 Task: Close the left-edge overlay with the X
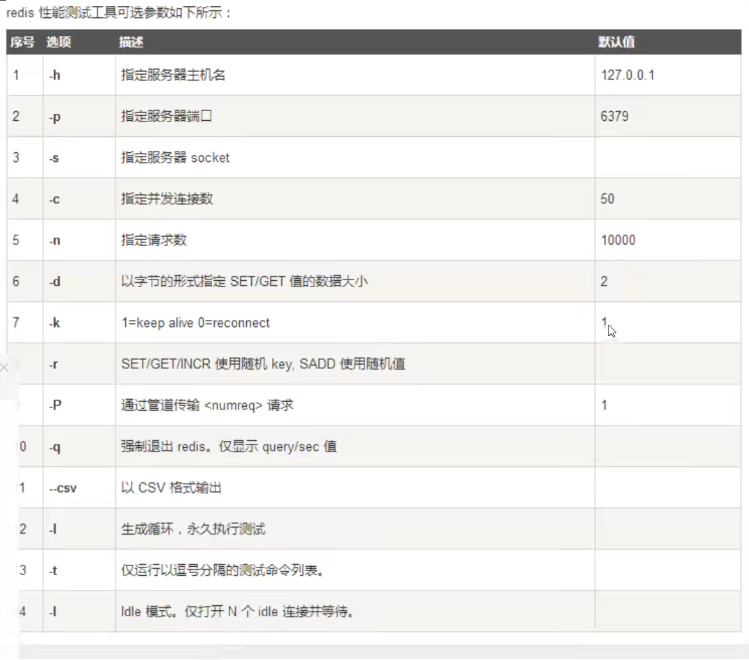click(x=4, y=367)
